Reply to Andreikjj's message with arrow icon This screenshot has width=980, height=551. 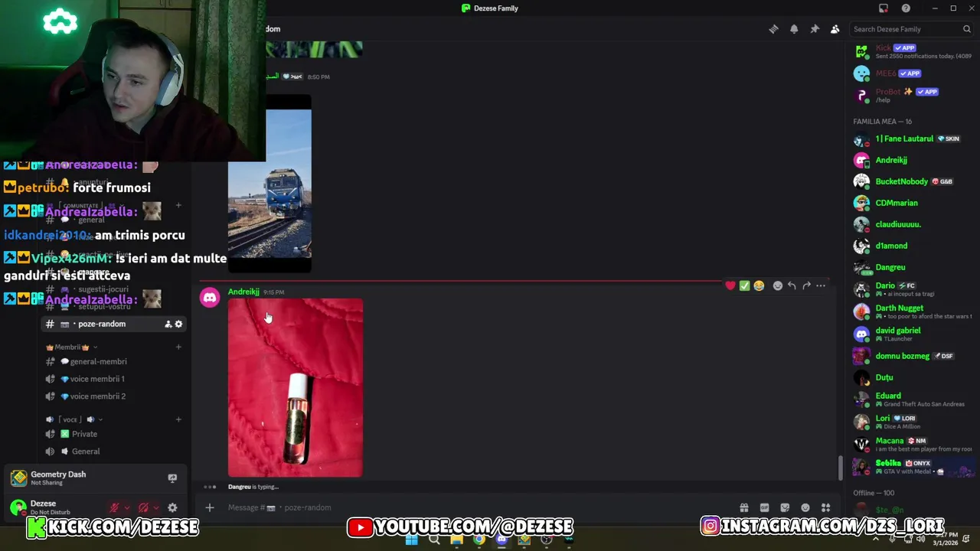(x=792, y=285)
